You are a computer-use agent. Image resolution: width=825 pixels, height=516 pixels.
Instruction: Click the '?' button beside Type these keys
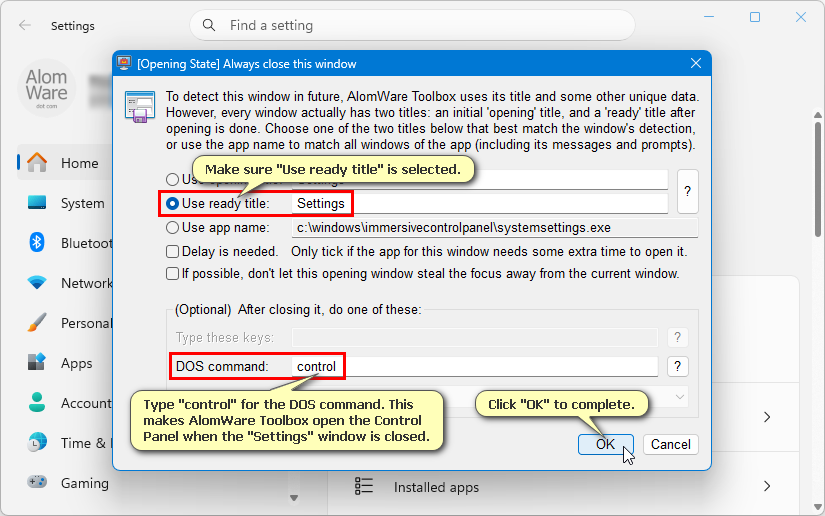click(678, 337)
